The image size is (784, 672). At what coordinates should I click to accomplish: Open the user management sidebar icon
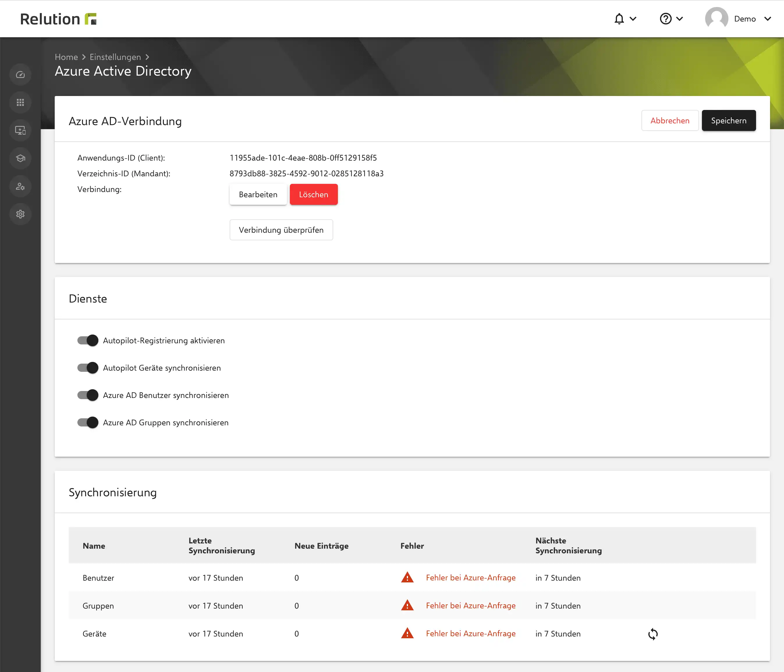20,186
